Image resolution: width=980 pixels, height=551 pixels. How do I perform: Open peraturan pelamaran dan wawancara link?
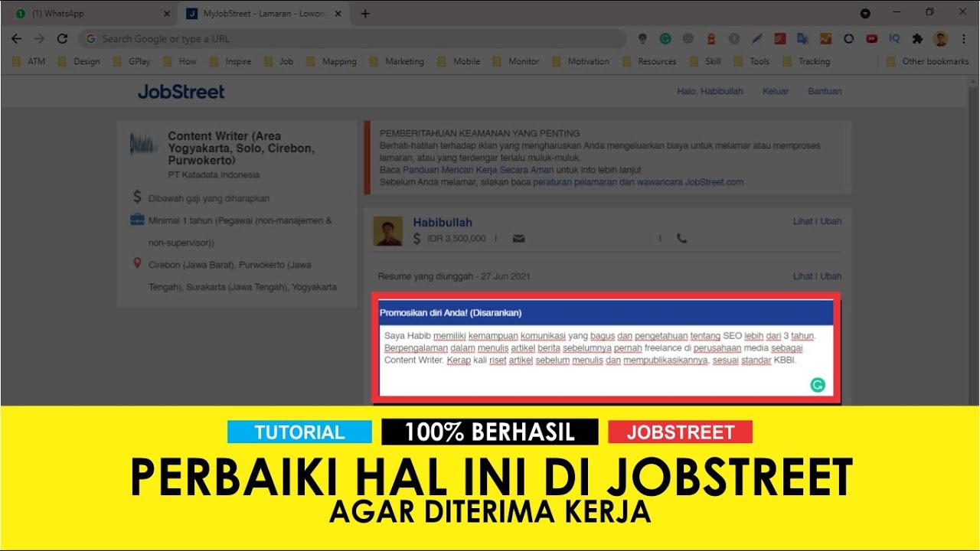(639, 182)
